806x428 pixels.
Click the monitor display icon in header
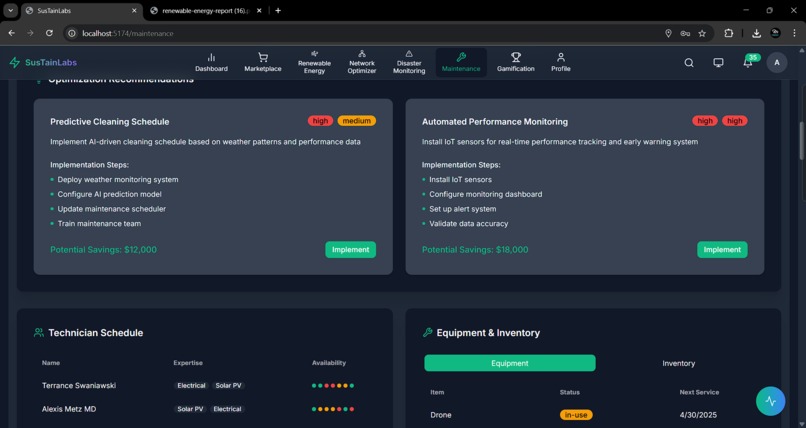(718, 63)
